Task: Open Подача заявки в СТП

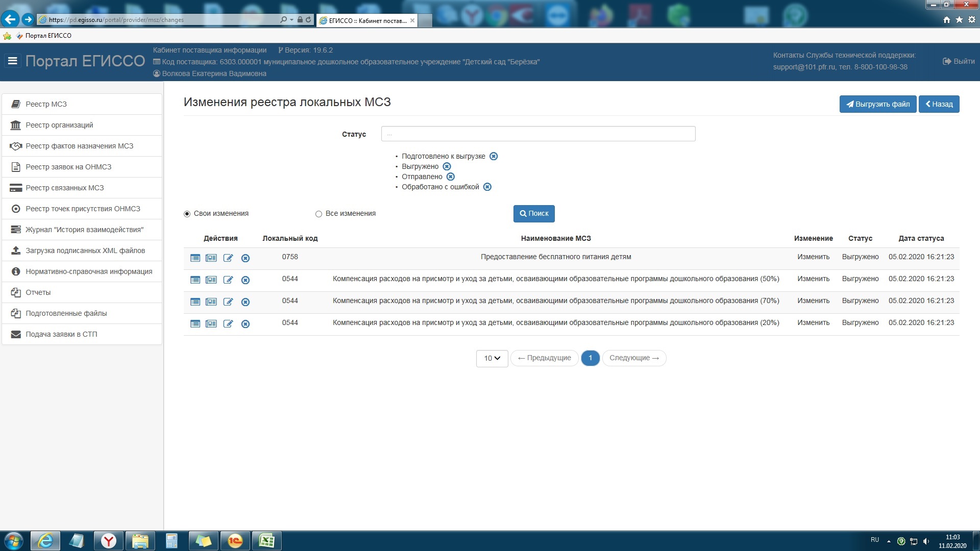Action: (x=82, y=334)
